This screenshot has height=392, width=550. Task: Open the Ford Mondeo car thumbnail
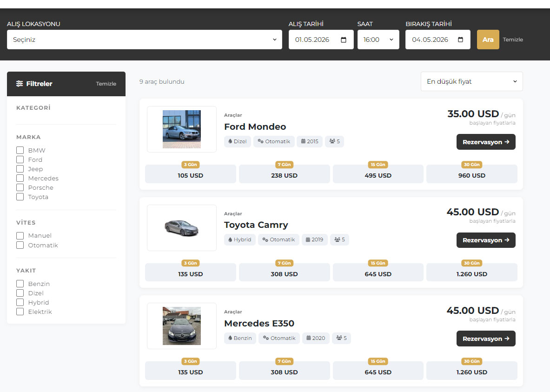[x=182, y=129]
